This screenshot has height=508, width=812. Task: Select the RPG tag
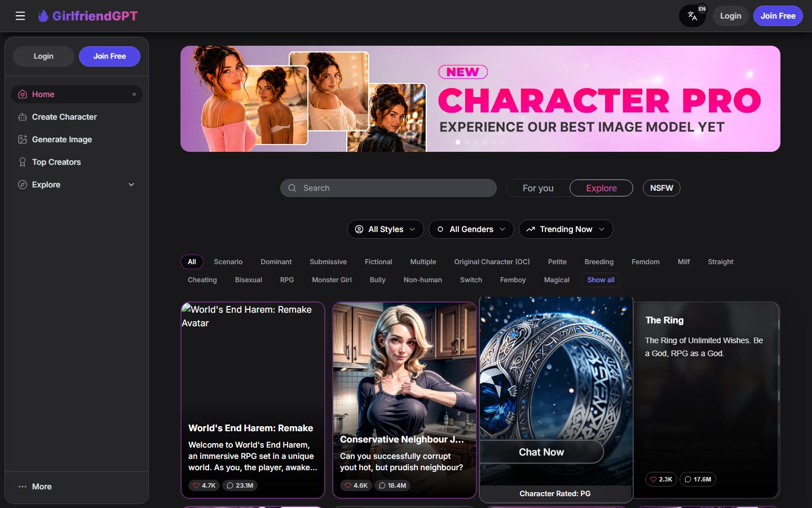[x=287, y=280]
